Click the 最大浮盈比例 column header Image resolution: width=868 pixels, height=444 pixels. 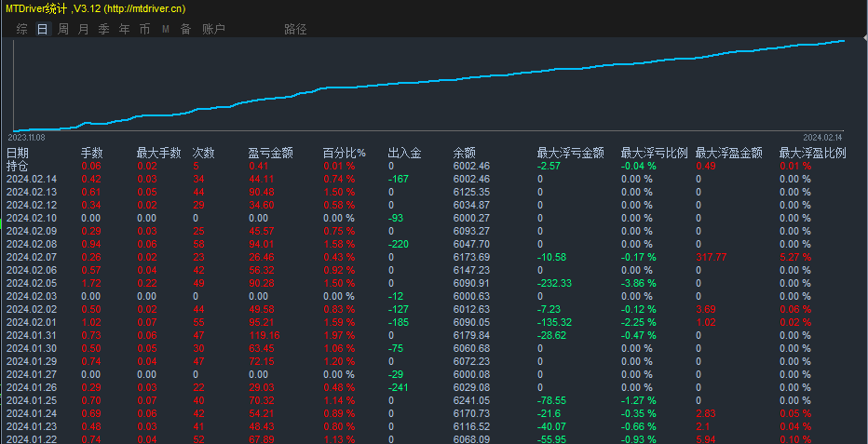click(x=813, y=154)
